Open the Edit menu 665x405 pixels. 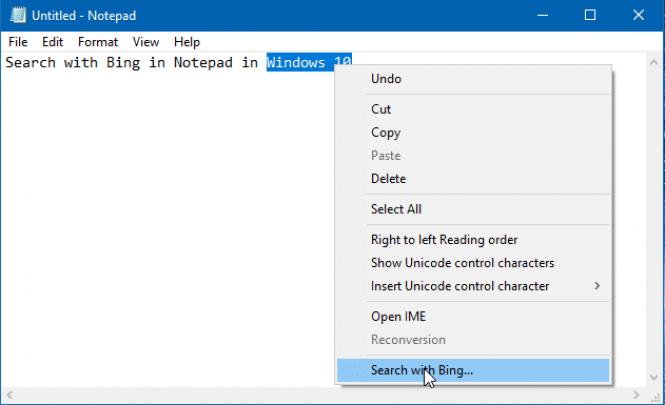(52, 42)
